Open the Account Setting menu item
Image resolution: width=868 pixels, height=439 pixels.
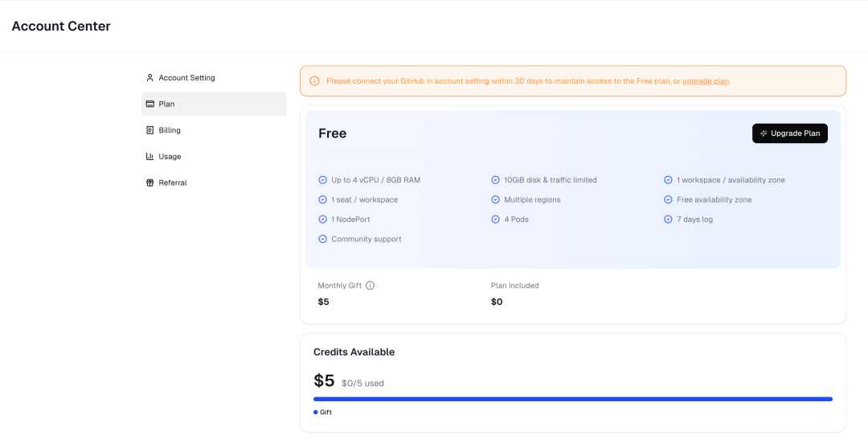(x=186, y=78)
